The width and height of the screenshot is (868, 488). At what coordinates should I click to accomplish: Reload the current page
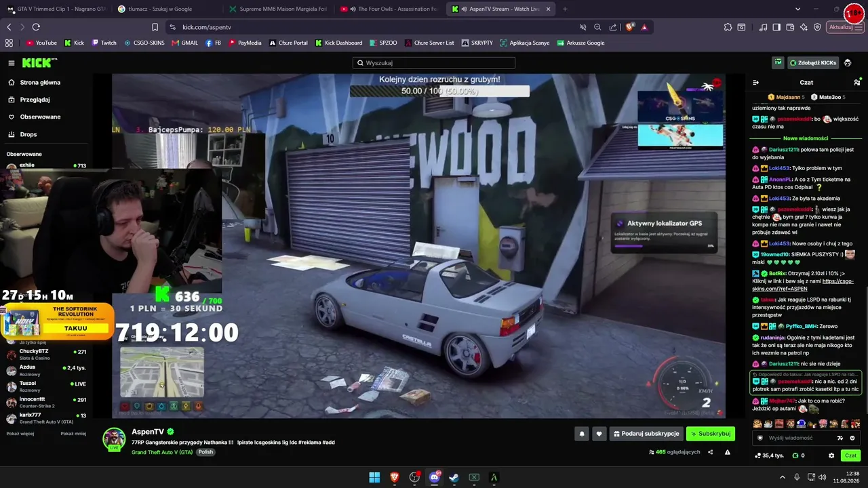pos(36,27)
